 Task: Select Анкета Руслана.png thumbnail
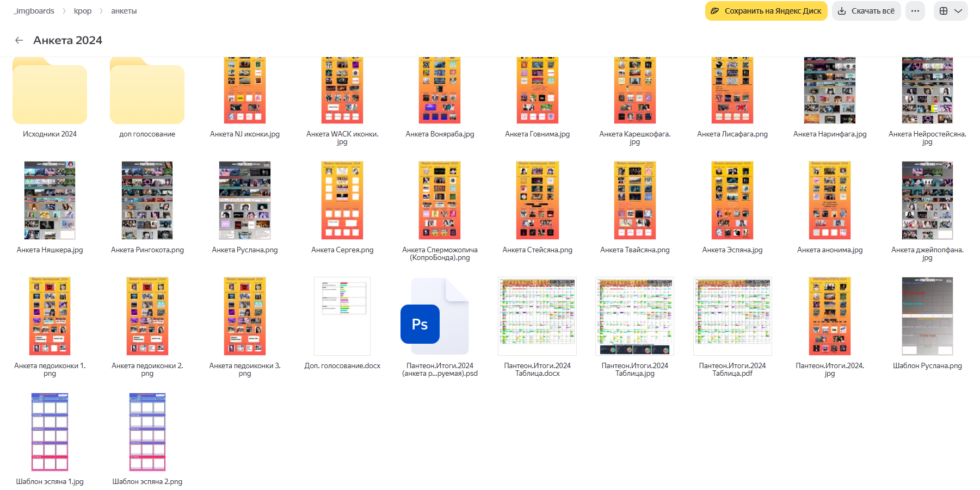(245, 200)
